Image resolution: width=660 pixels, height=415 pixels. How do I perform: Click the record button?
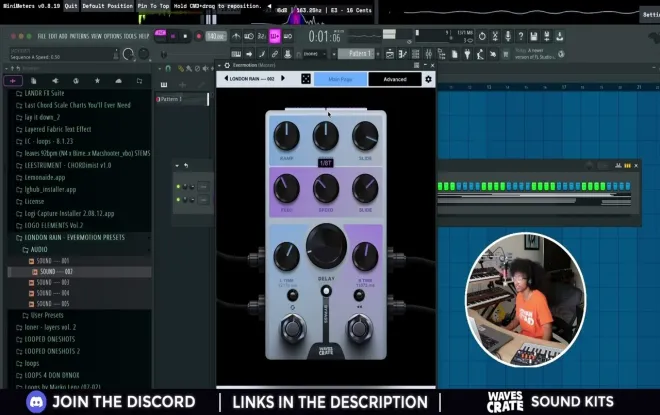pyautogui.click(x=199, y=37)
